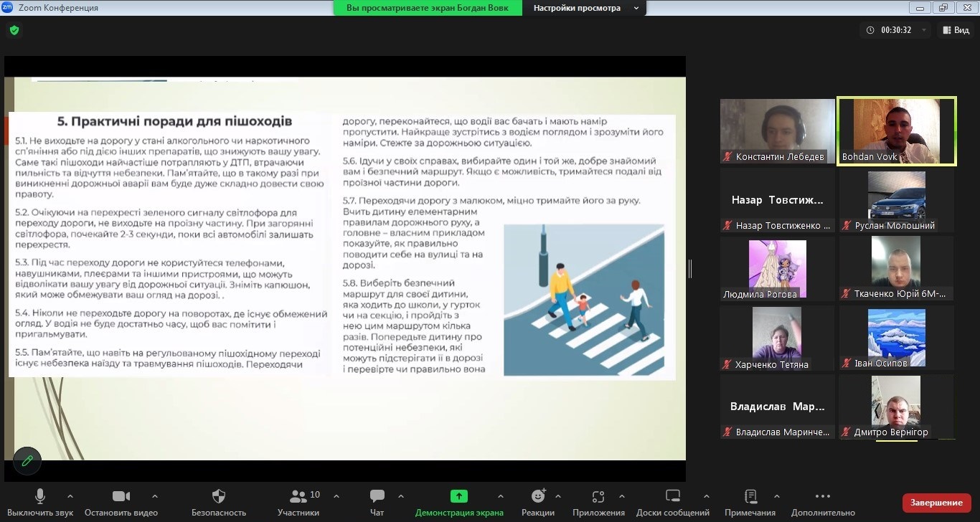The image size is (980, 522).
Task: Open More (Дополнительно) menu
Action: coord(823,502)
